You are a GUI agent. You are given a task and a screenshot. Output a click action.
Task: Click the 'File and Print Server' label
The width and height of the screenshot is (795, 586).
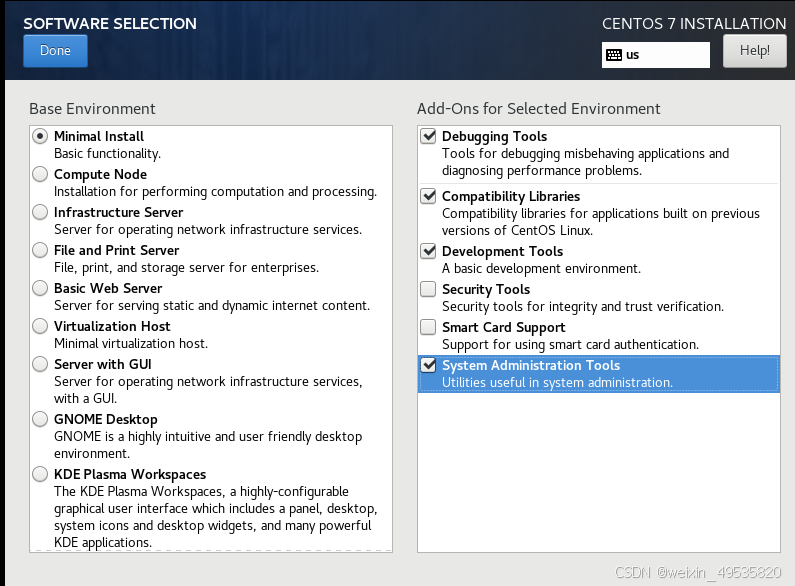click(x=117, y=250)
